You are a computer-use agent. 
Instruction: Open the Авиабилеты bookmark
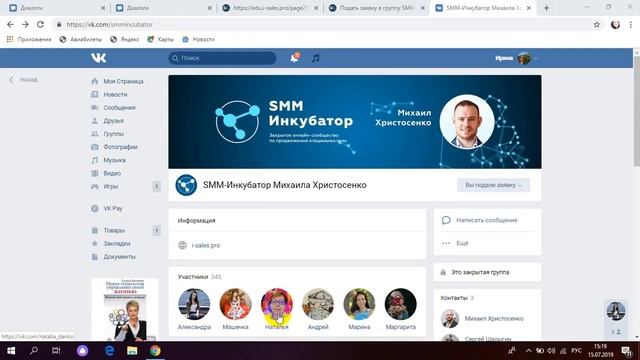tap(80, 39)
